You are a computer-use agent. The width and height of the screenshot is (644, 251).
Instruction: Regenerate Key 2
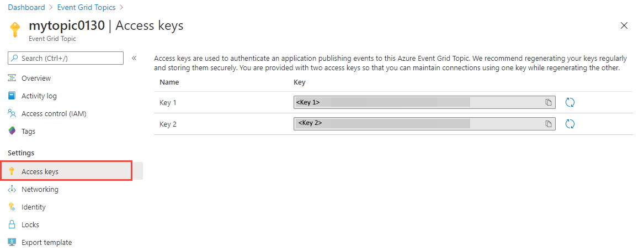571,124
